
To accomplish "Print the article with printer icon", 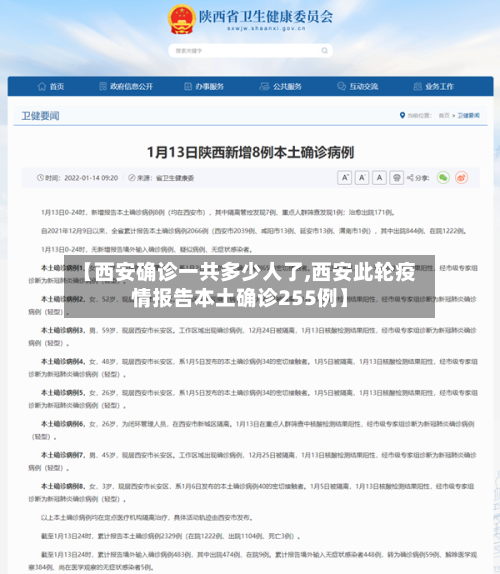I will 396,178.
